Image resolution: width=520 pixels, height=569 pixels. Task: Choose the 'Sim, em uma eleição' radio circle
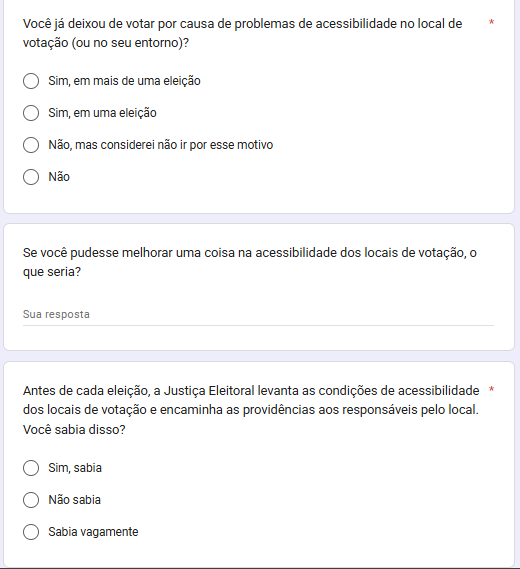tap(31, 113)
